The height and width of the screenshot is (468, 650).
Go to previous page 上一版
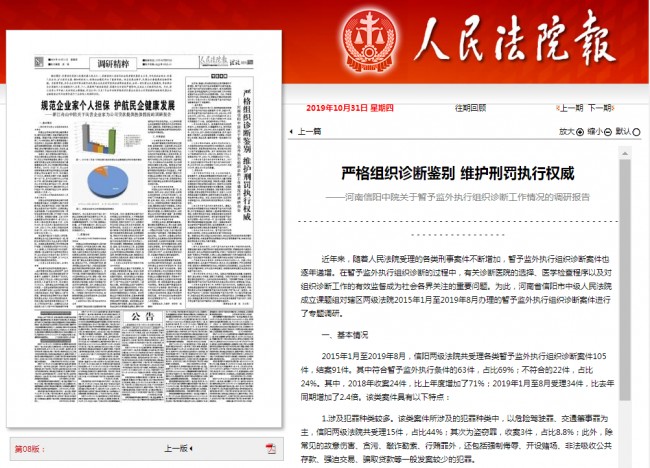pyautogui.click(x=176, y=448)
